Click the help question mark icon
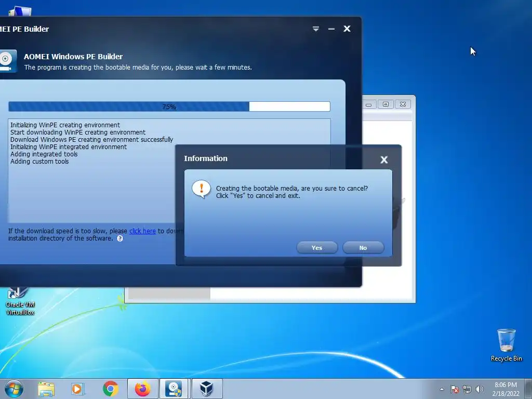Image resolution: width=532 pixels, height=399 pixels. pyautogui.click(x=120, y=238)
